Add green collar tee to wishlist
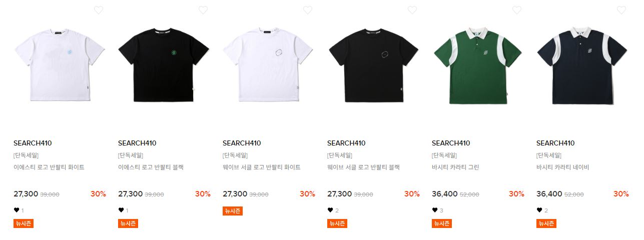Viewport: 644px width, 240px height. click(x=517, y=10)
